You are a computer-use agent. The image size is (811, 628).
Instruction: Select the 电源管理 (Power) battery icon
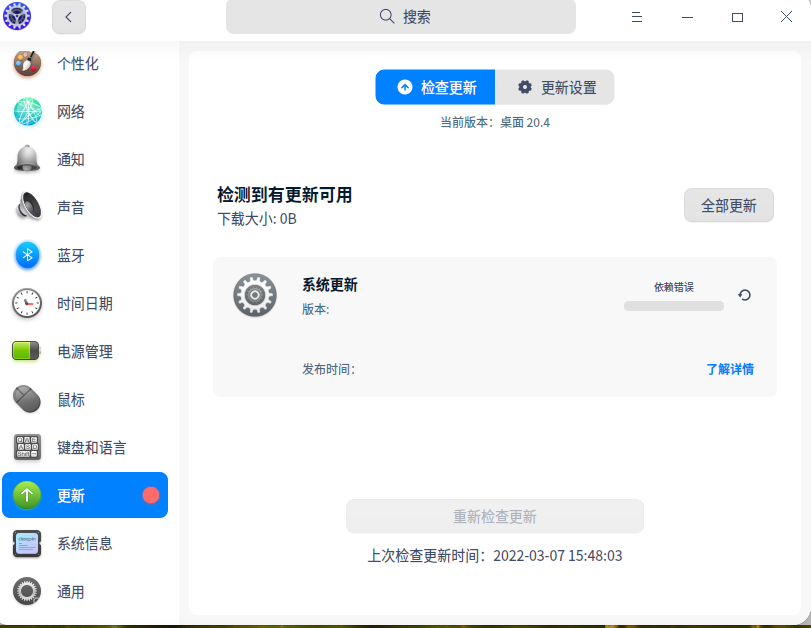[x=27, y=351]
